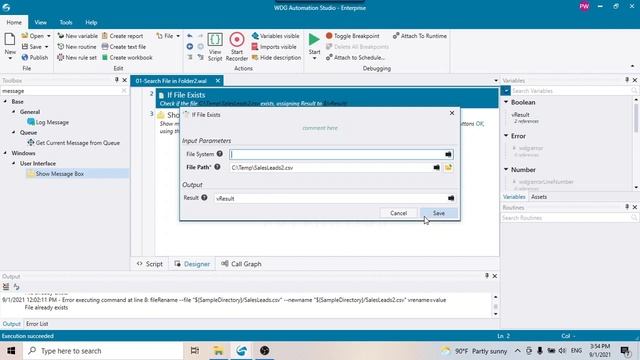Toggle Variables visible

276,36
